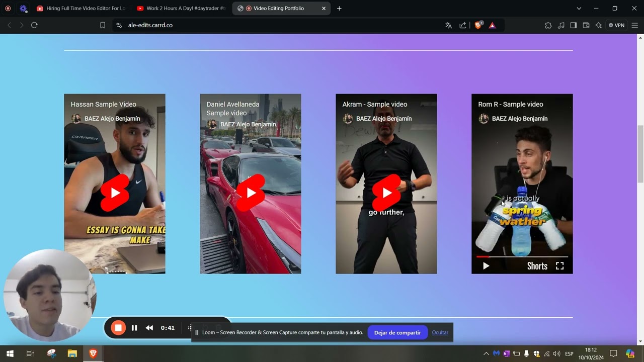Pause the Loom recording
644x362 pixels.
[x=134, y=328]
